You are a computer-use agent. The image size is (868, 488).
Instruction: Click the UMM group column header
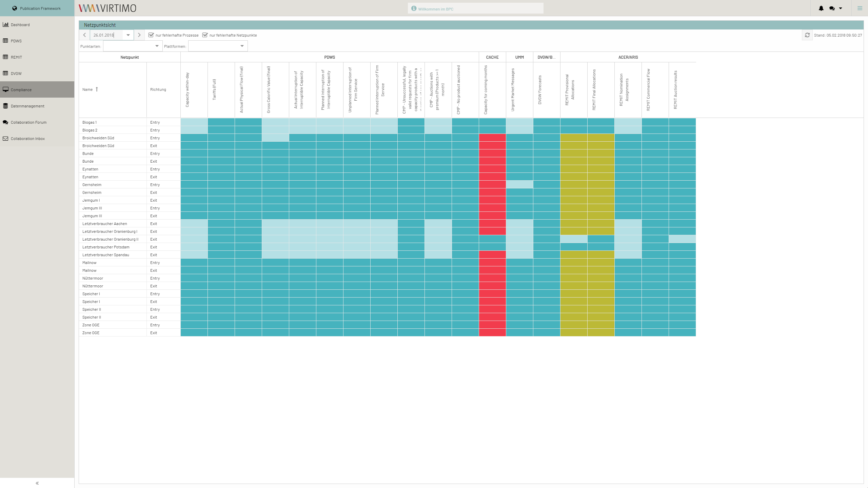click(x=519, y=57)
